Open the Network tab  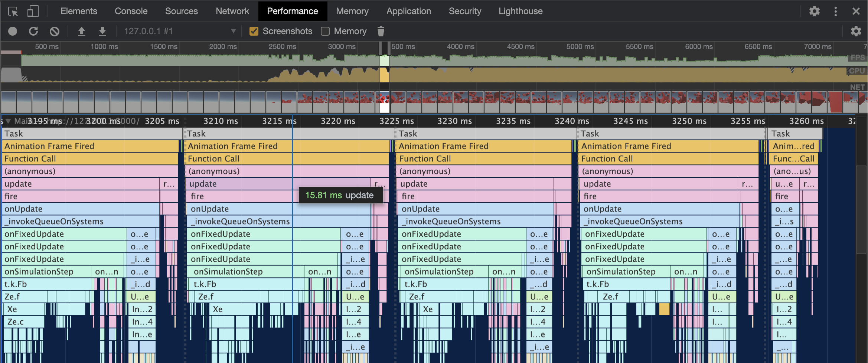click(232, 11)
